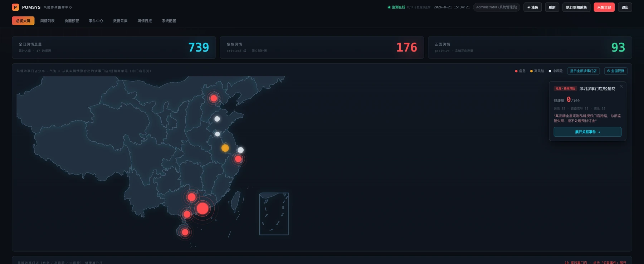Click the 深圳涉事门店/经销商 popup title

597,89
